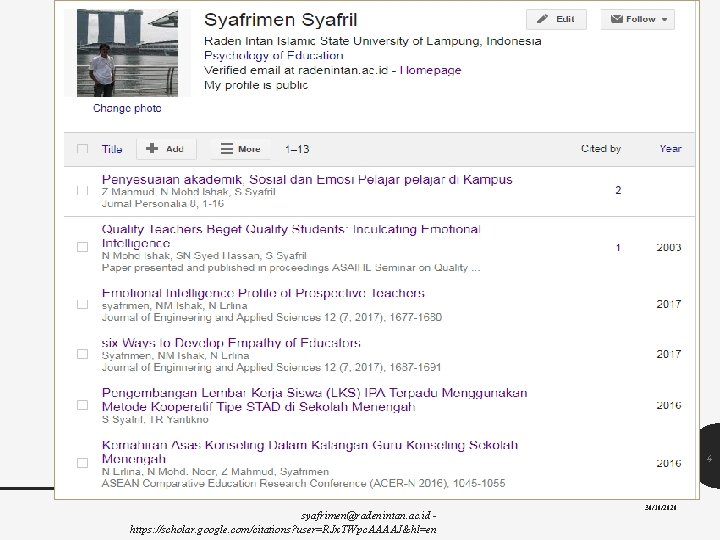Image resolution: width=720 pixels, height=540 pixels.
Task: Sort publications by Title header
Action: (x=112, y=149)
